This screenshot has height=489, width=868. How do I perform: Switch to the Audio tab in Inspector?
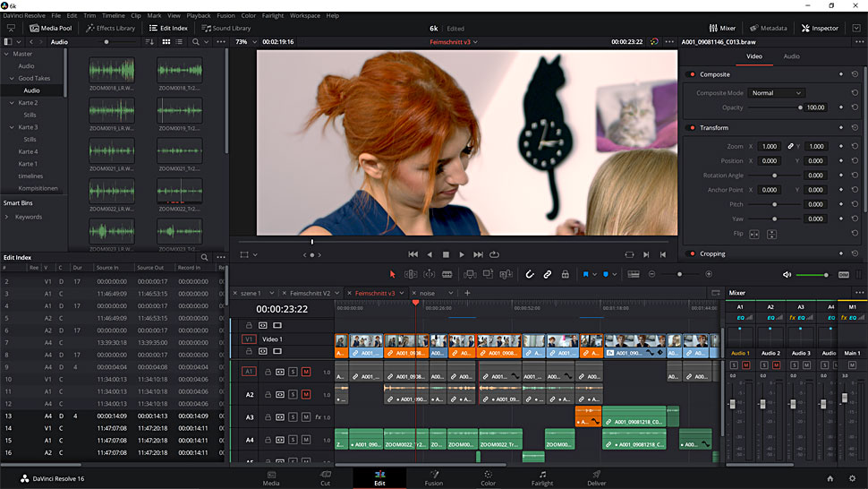791,56
